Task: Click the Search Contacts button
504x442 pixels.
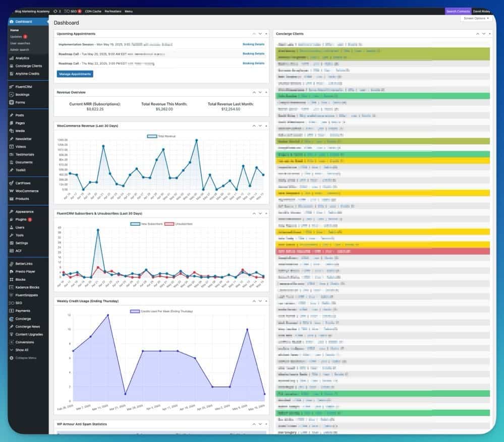Action: [x=458, y=11]
